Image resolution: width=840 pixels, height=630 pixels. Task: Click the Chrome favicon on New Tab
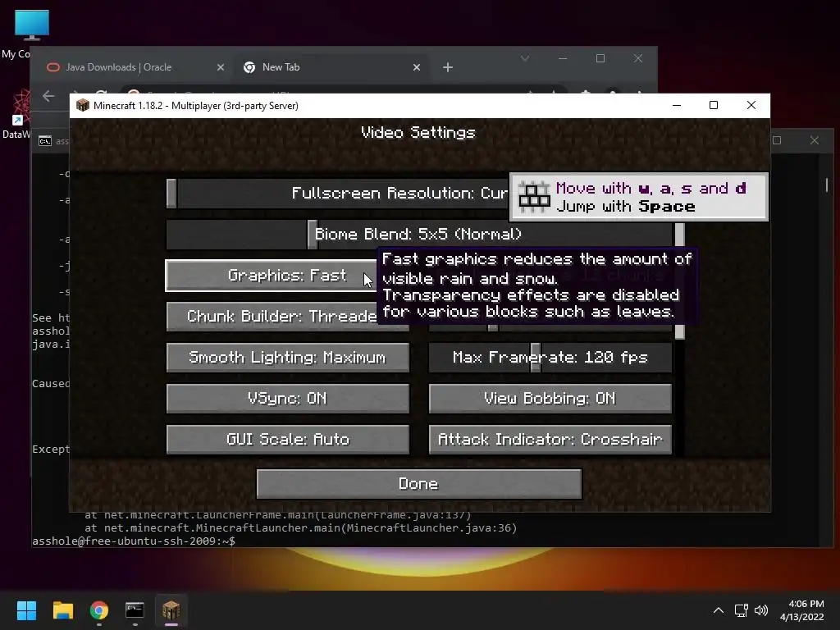click(249, 67)
